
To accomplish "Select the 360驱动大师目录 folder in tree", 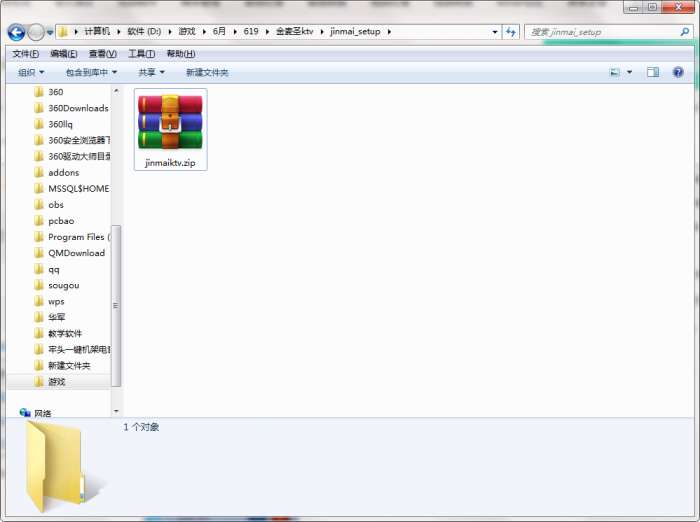I will point(79,156).
